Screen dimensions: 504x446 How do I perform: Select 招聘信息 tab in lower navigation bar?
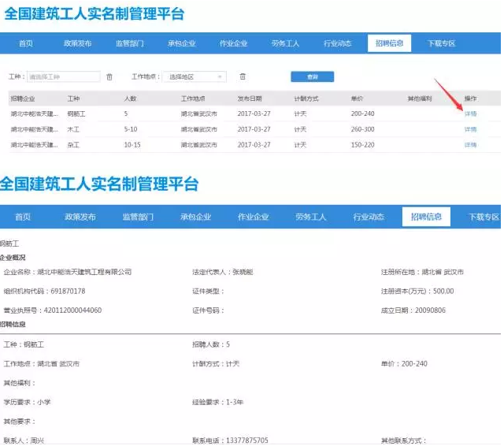(426, 217)
